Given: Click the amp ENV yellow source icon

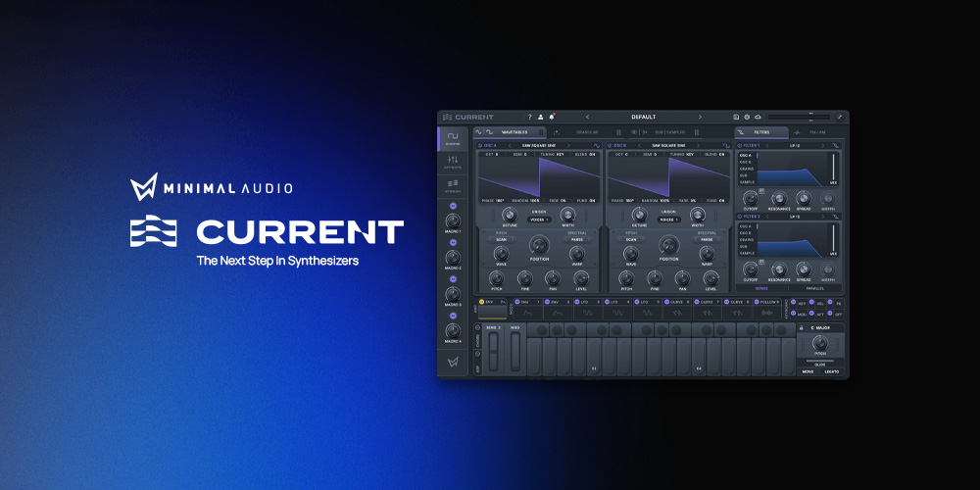Looking at the screenshot, I should coord(481,302).
